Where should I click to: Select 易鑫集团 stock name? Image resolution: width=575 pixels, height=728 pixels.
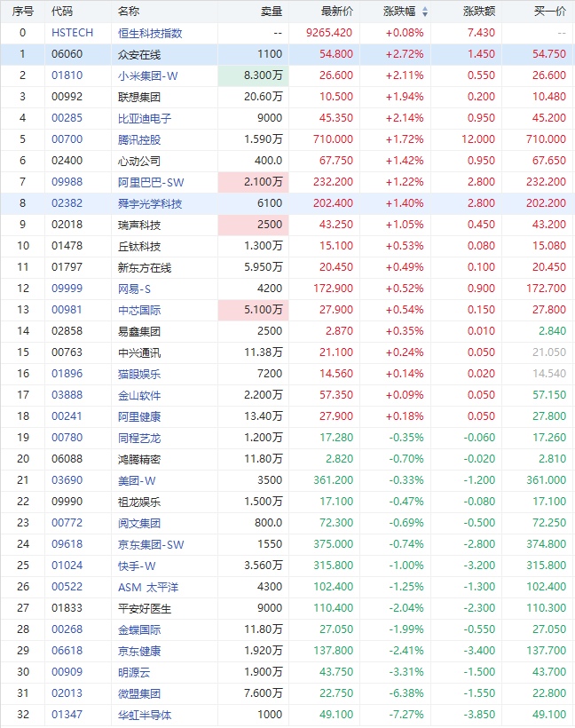(139, 331)
